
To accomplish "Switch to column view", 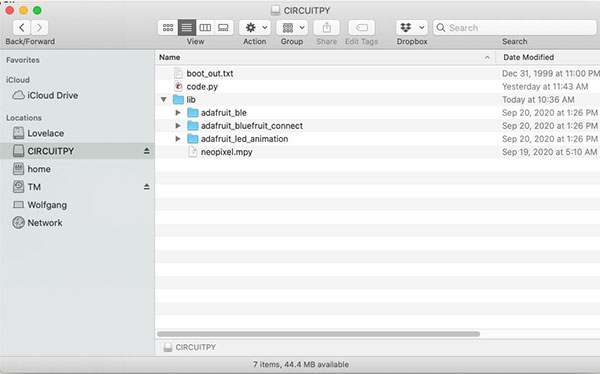I will coord(205,28).
